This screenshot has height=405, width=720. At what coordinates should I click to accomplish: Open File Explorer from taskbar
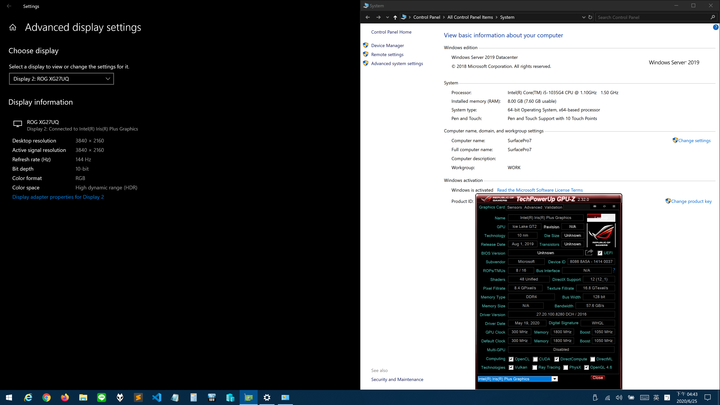pos(83,397)
